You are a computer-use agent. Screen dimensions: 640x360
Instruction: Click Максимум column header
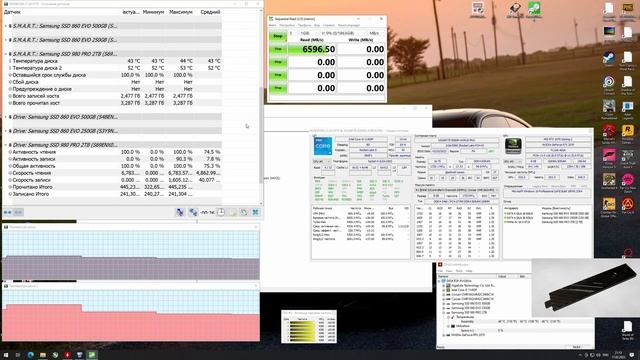point(180,12)
